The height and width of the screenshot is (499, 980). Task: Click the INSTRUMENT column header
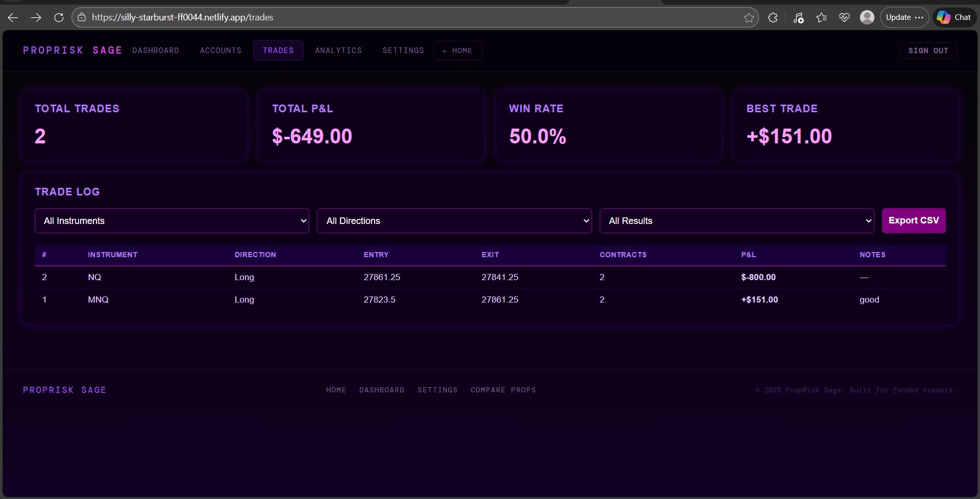pos(112,255)
